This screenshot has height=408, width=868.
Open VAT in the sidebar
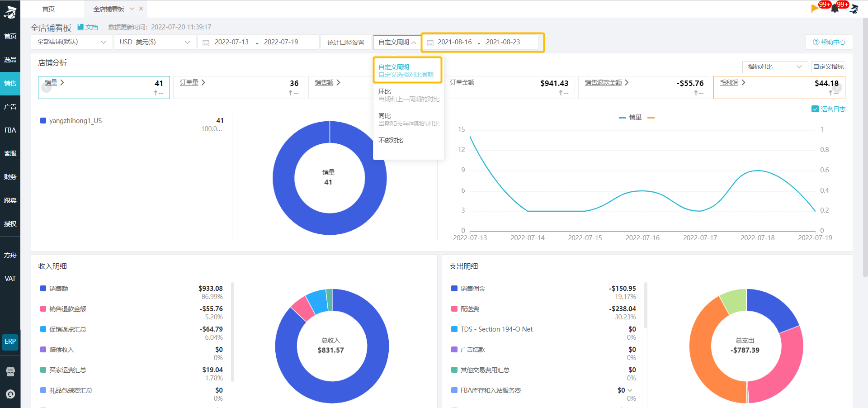10,279
